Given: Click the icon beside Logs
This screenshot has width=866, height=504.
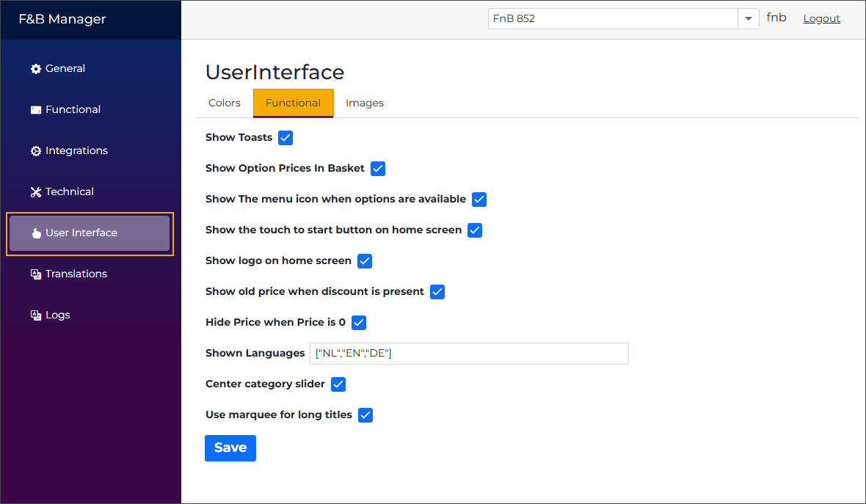Looking at the screenshot, I should pyautogui.click(x=35, y=315).
